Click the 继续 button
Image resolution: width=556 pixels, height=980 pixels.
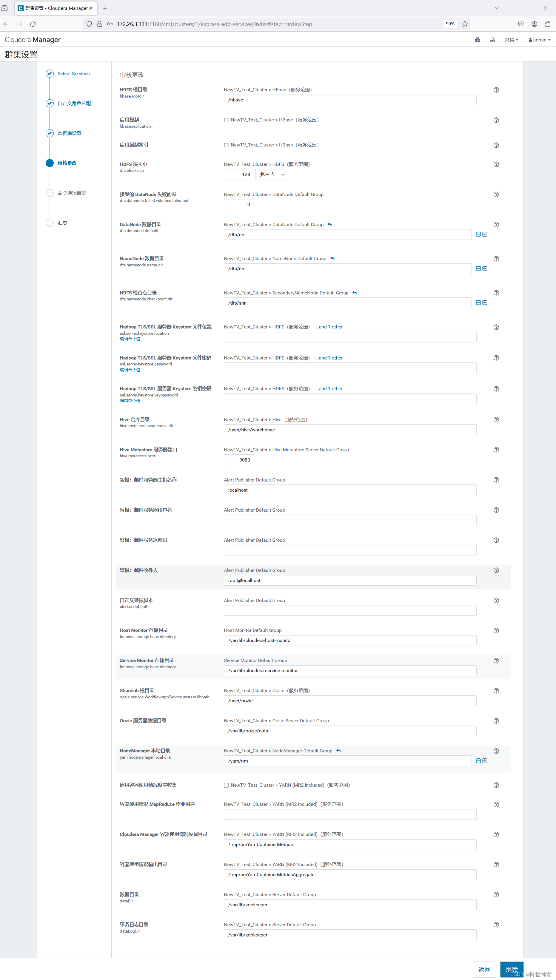[x=511, y=970]
